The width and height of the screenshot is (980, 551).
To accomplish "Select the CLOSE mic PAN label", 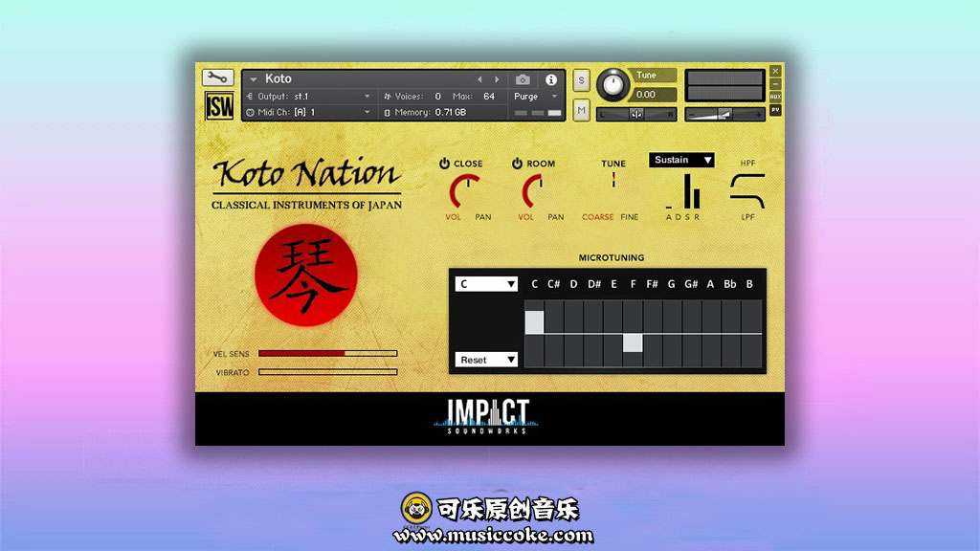I will pyautogui.click(x=483, y=217).
